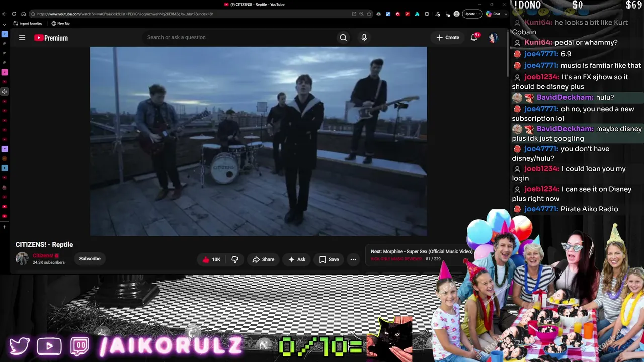
Task: Save the video to a playlist
Action: click(x=329, y=259)
